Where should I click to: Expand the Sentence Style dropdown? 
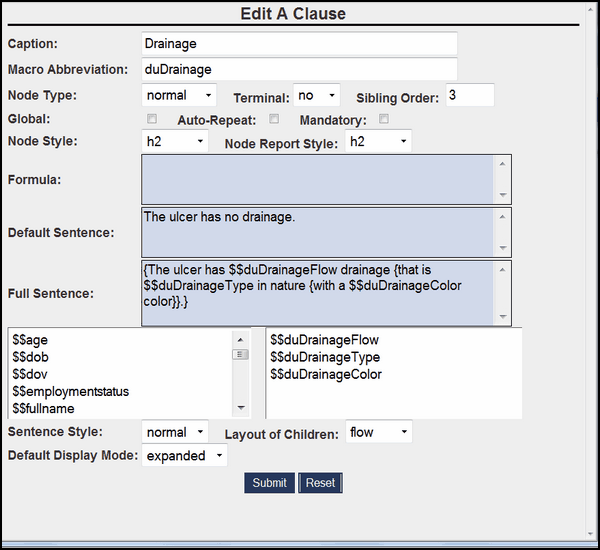(175, 432)
